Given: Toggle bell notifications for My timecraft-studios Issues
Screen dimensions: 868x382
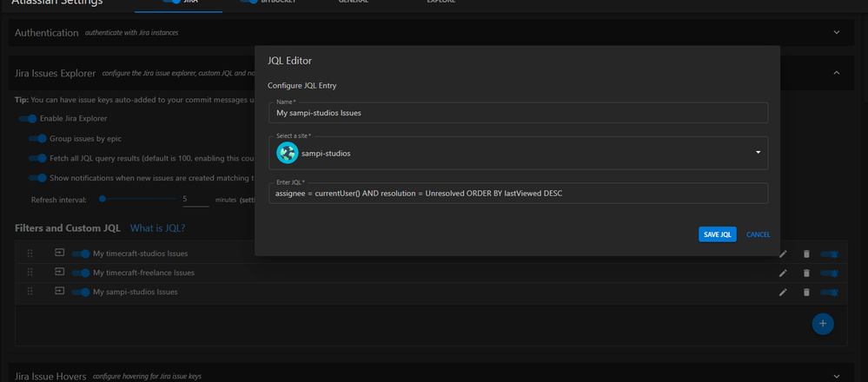Looking at the screenshot, I should (830, 254).
